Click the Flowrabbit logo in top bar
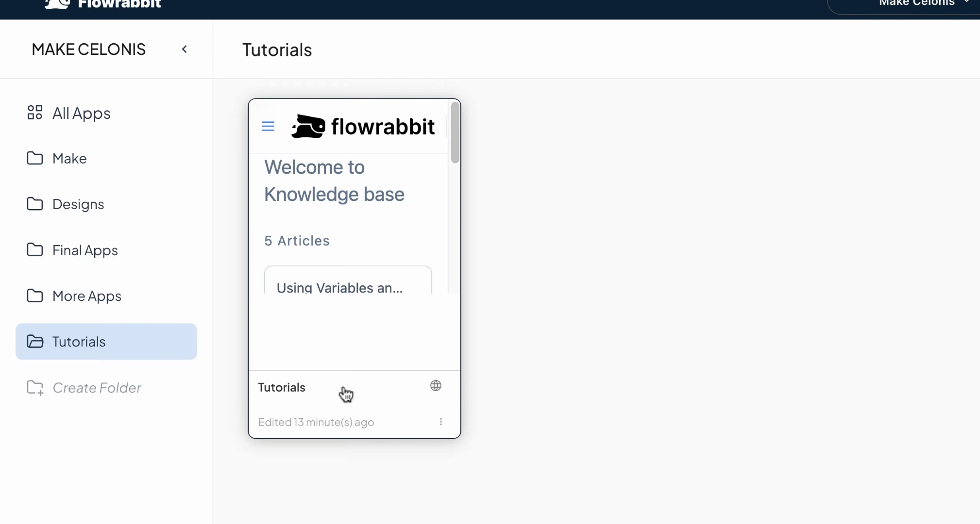Screen dimensions: 980x524 [x=103, y=4]
